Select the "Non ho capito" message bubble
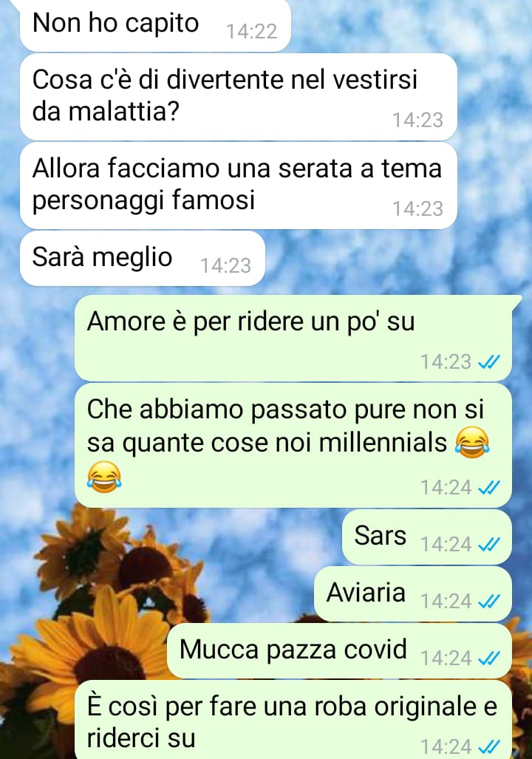This screenshot has width=532, height=759. (155, 24)
